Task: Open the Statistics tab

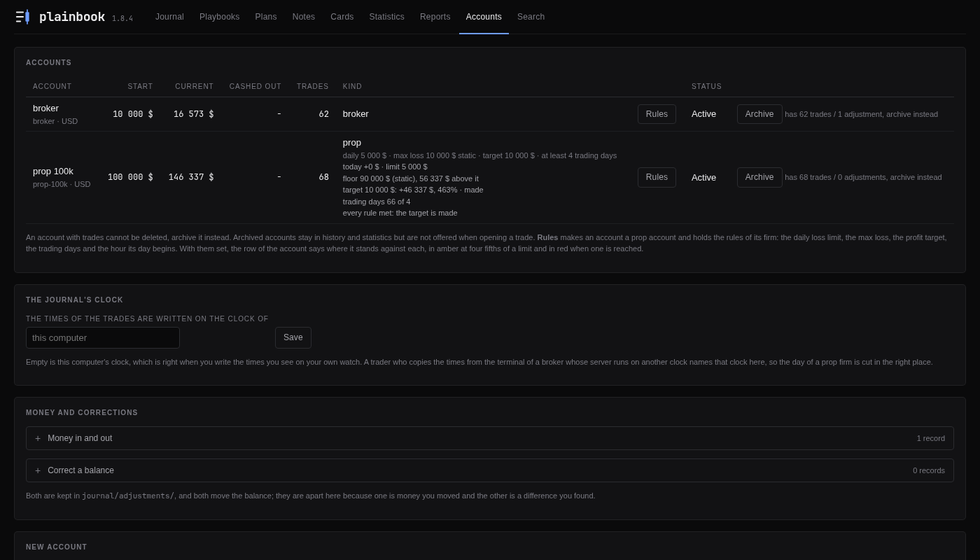Action: click(387, 17)
